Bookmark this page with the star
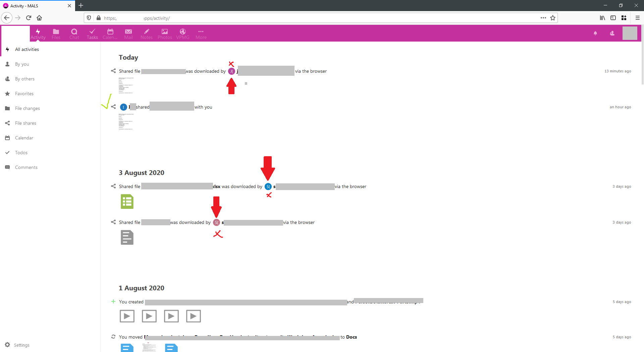The image size is (644, 352). pos(553,18)
